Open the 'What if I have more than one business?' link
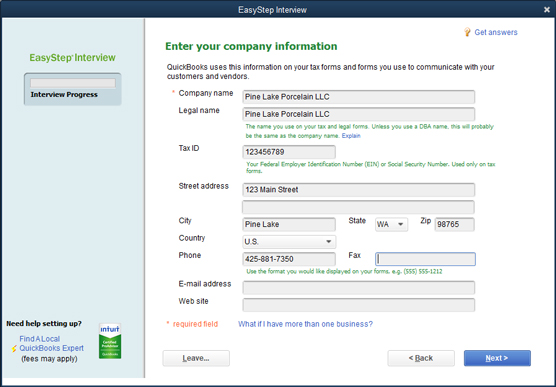The width and height of the screenshot is (556, 387). pyautogui.click(x=305, y=324)
